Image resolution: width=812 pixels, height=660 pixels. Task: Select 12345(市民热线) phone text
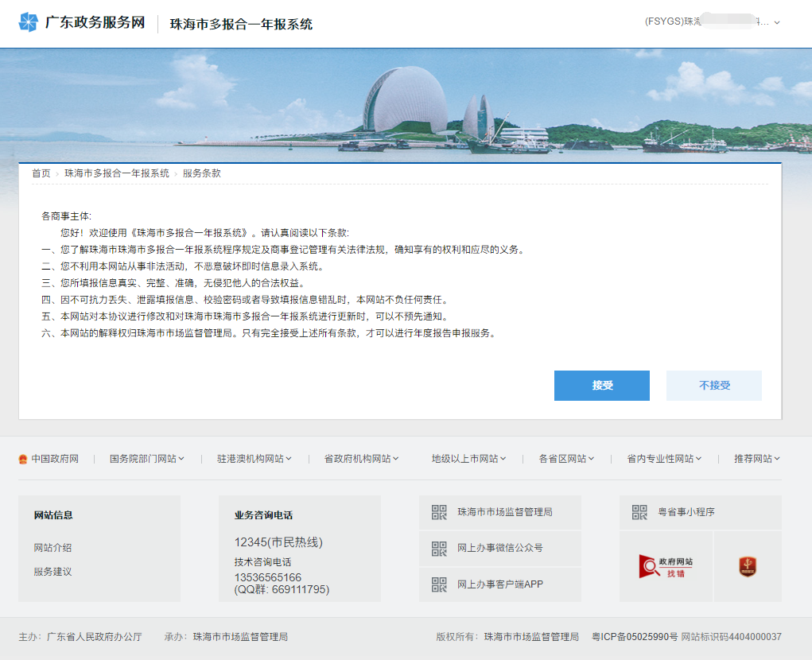pyautogui.click(x=278, y=542)
